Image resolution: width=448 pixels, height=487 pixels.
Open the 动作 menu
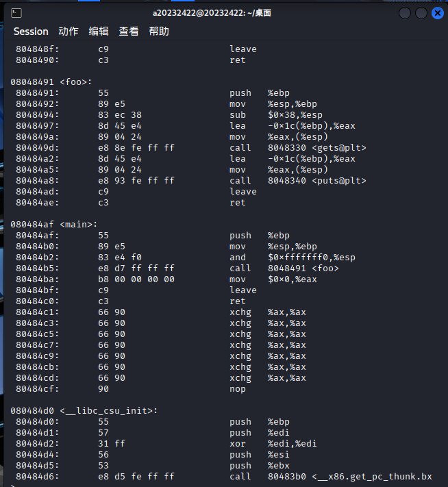tap(69, 32)
